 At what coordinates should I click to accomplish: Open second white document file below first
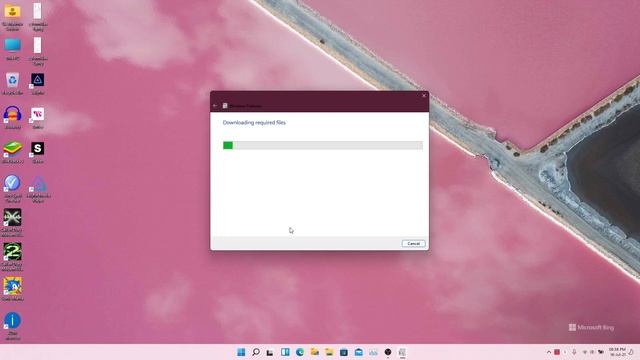click(38, 51)
